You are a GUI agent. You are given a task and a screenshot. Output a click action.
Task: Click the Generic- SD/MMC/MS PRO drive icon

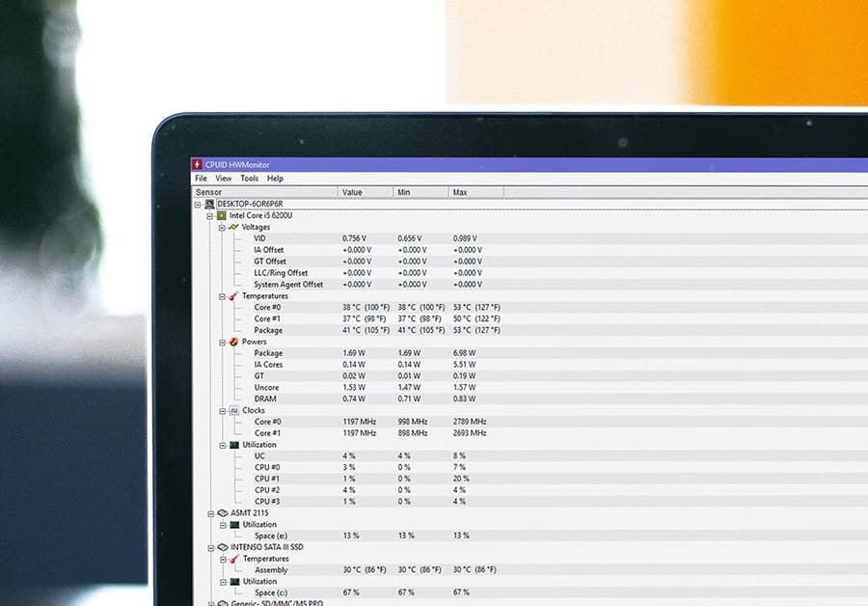click(x=223, y=603)
